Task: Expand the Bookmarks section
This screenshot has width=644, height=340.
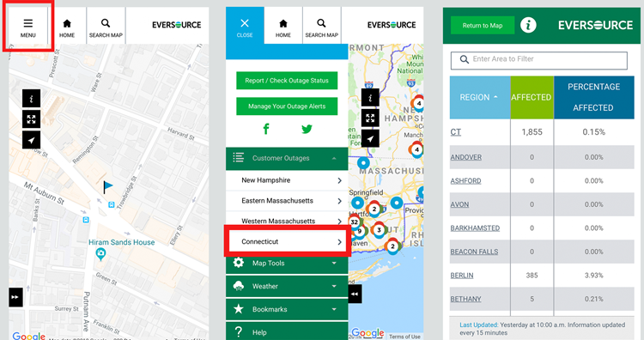Action: tap(287, 309)
